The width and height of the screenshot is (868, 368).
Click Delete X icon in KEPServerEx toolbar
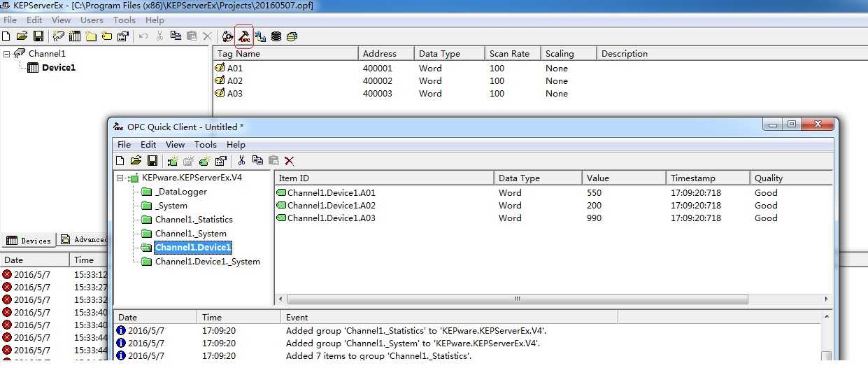(207, 36)
